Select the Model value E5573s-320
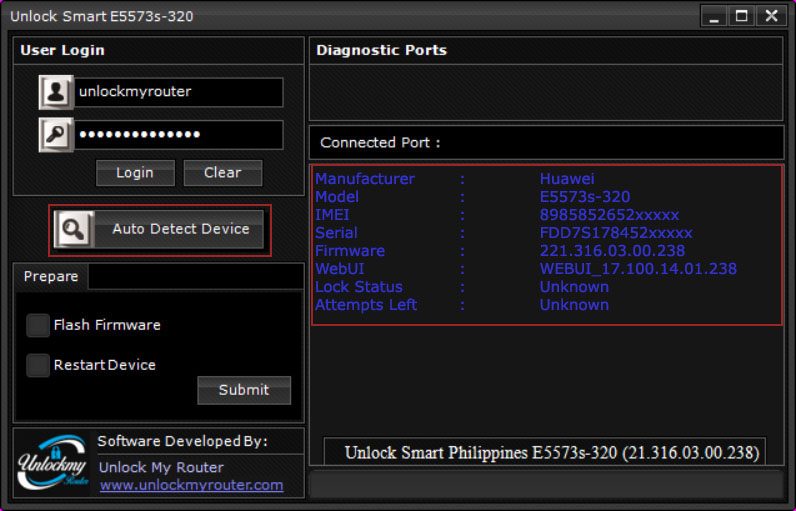 click(x=585, y=197)
